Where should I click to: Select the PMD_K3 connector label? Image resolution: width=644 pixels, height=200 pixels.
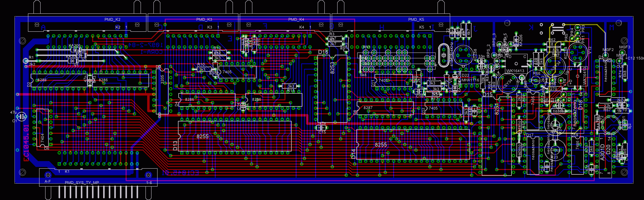point(204,19)
